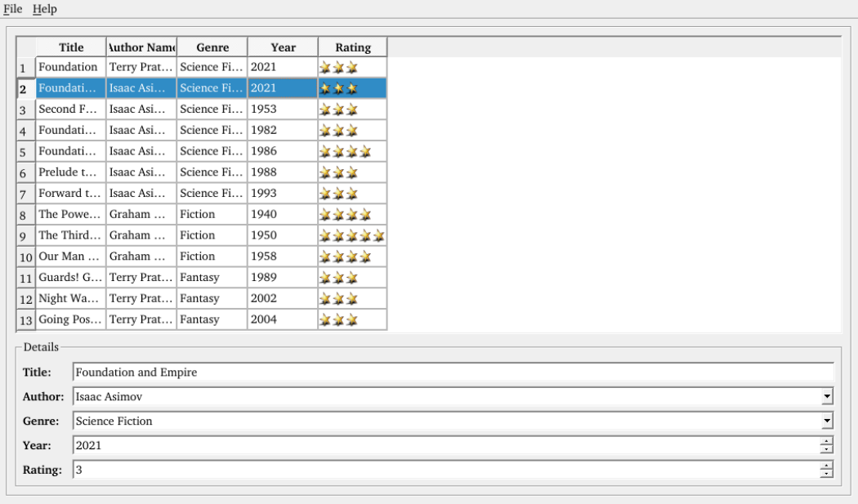Click the Title column header
The image size is (858, 504).
pyautogui.click(x=71, y=47)
